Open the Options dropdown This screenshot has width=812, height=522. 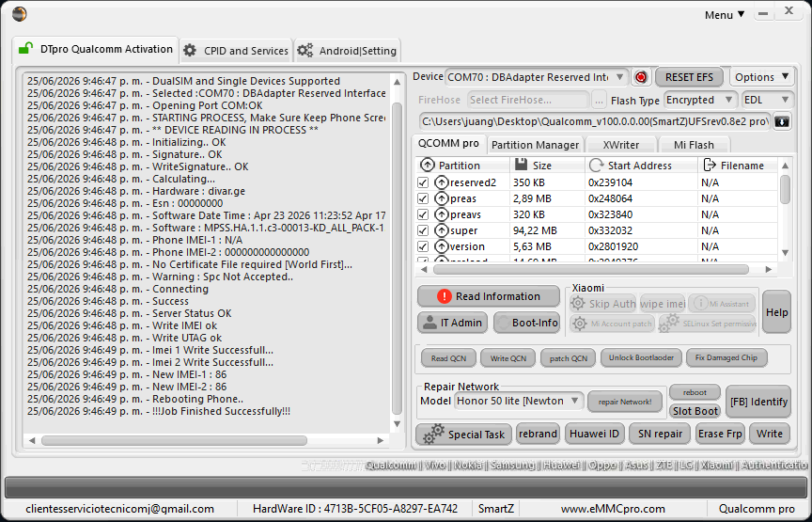762,77
